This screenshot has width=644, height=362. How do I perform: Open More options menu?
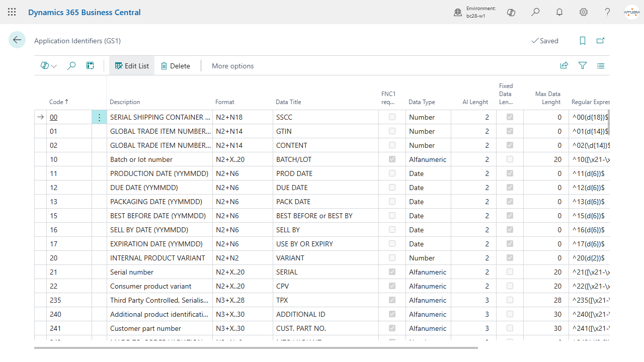click(x=232, y=66)
